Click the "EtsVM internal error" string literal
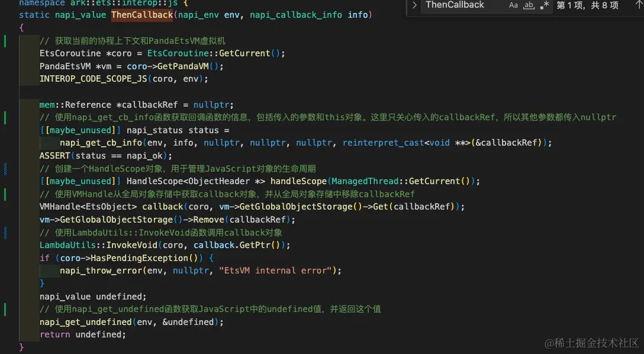The height and width of the screenshot is (354, 644). (x=275, y=271)
